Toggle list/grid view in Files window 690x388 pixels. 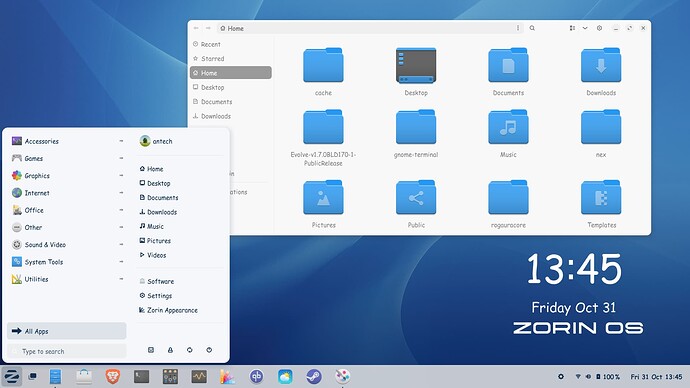pos(572,28)
